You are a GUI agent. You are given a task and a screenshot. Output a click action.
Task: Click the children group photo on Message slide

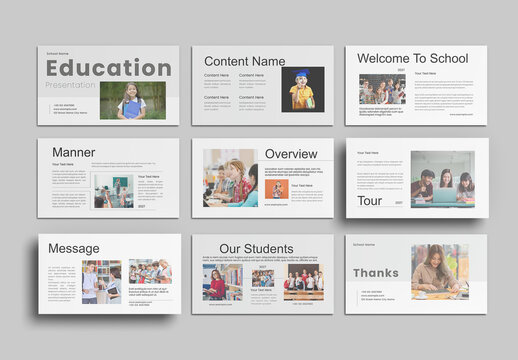[x=150, y=271]
